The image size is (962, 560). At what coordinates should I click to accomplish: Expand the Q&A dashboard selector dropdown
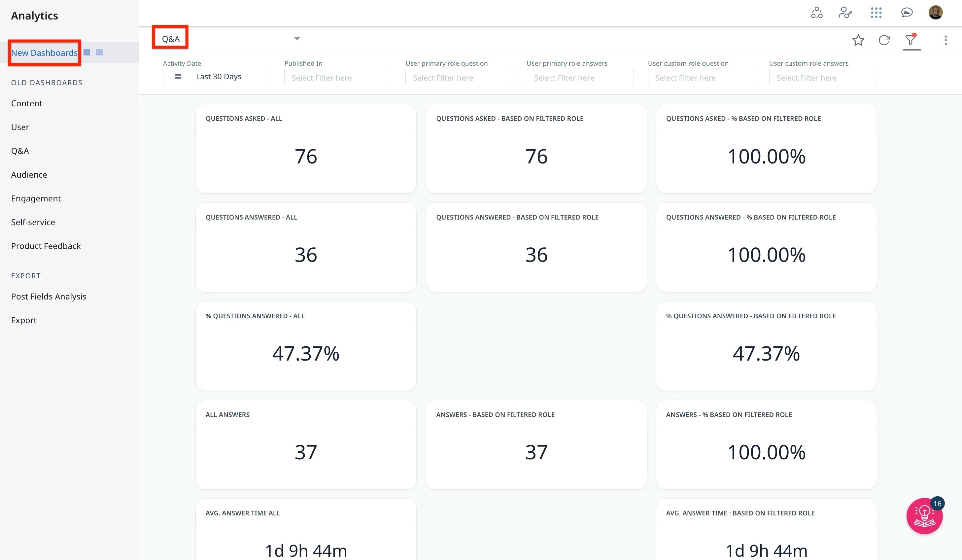coord(296,39)
